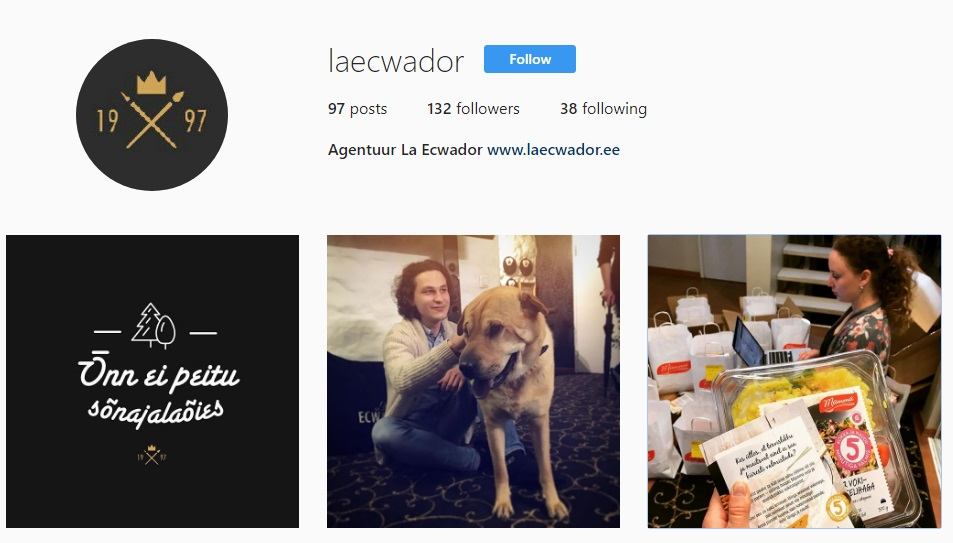Open the woman with food packages post

[x=794, y=381]
